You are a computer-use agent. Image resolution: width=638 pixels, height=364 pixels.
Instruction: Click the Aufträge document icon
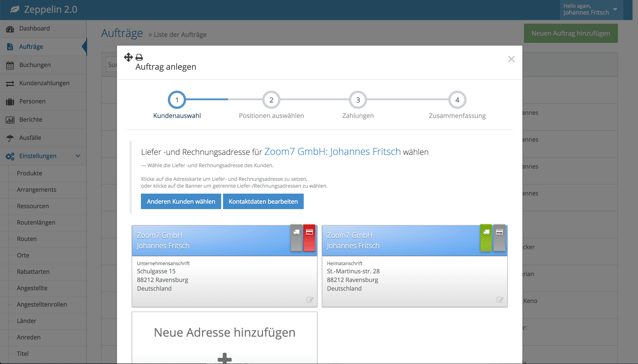coord(10,47)
